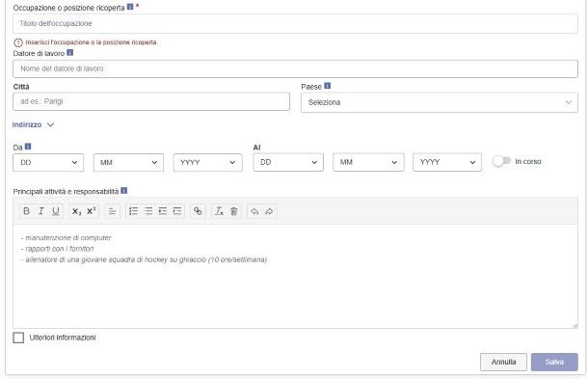Open the Da year YYYY dropdown
588x379 pixels.
pos(208,162)
